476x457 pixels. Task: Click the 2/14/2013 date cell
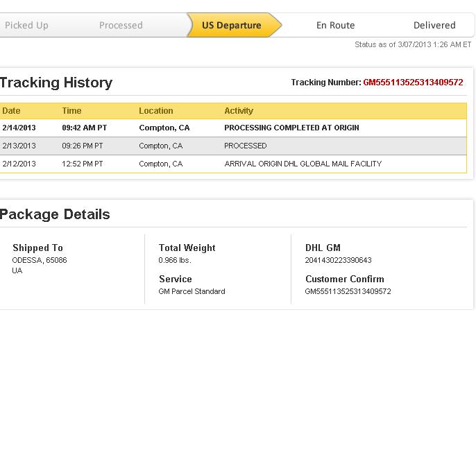point(19,128)
